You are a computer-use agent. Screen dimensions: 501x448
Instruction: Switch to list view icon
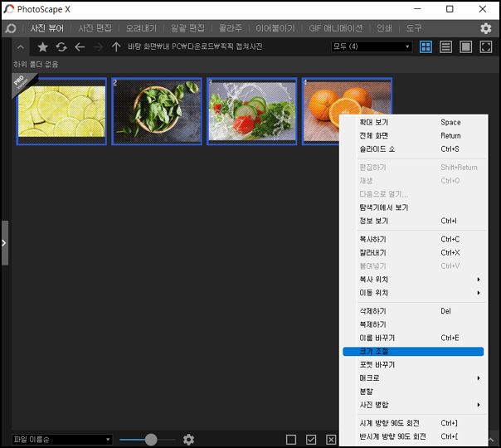(x=445, y=47)
